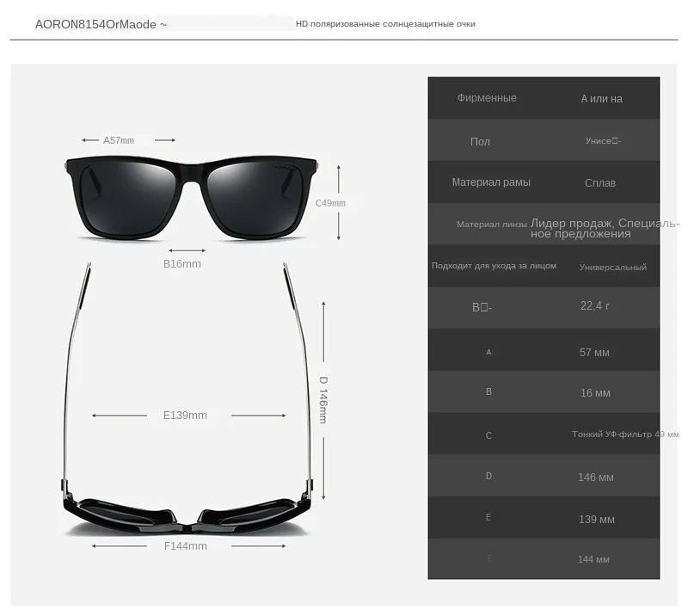Click the D 146mm temple length label

323,399
